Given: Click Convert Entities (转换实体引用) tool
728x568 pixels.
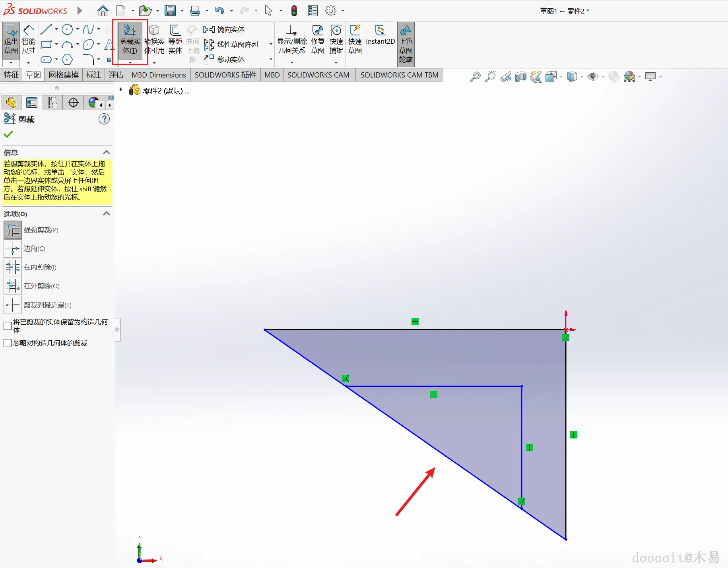Looking at the screenshot, I should pyautogui.click(x=154, y=39).
